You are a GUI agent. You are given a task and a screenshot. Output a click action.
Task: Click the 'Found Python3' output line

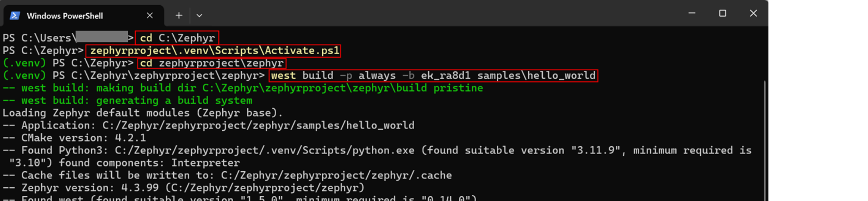(377, 150)
